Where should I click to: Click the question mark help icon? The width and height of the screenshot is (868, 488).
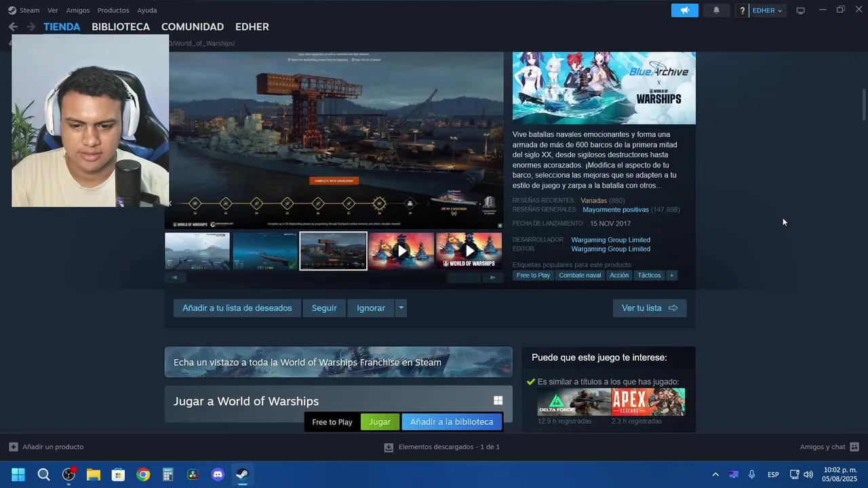click(x=743, y=10)
